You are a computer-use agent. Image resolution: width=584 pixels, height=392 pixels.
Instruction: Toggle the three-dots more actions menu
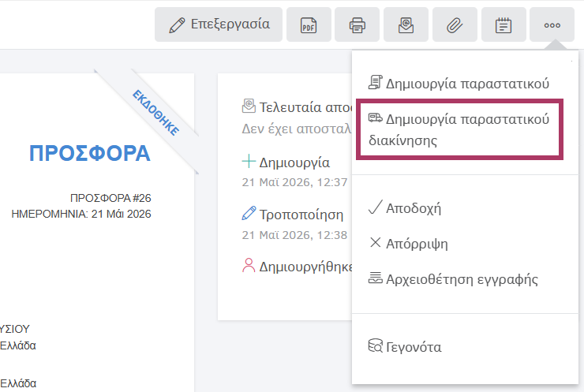(x=552, y=24)
